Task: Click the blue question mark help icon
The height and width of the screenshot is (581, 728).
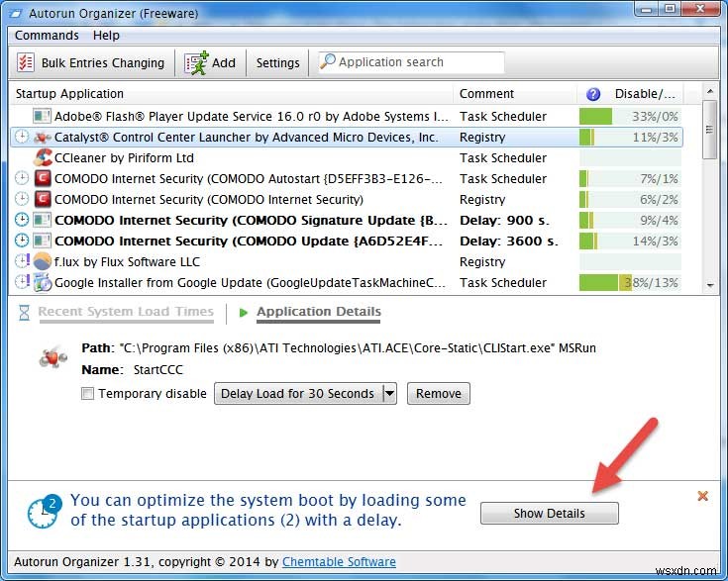Action: (x=593, y=94)
